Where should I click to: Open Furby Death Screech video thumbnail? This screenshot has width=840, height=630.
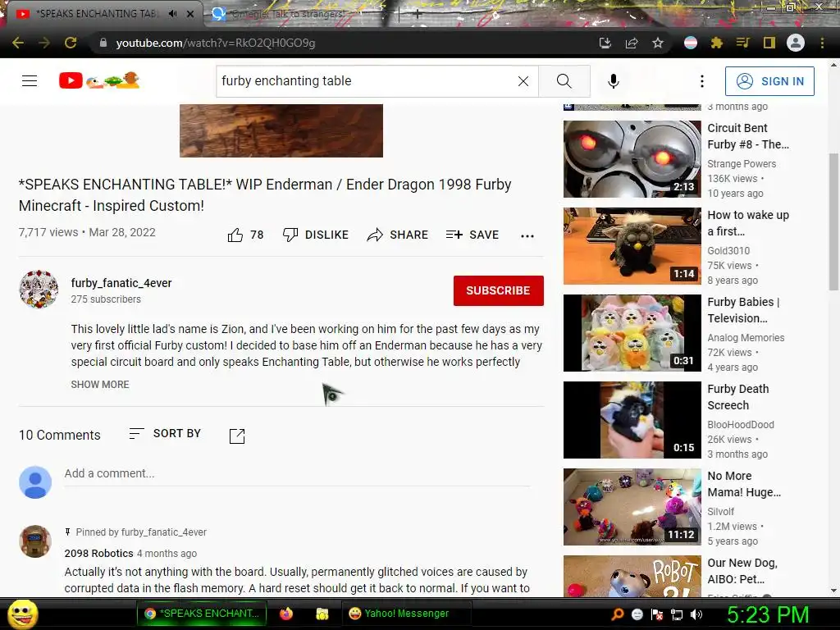click(x=632, y=420)
